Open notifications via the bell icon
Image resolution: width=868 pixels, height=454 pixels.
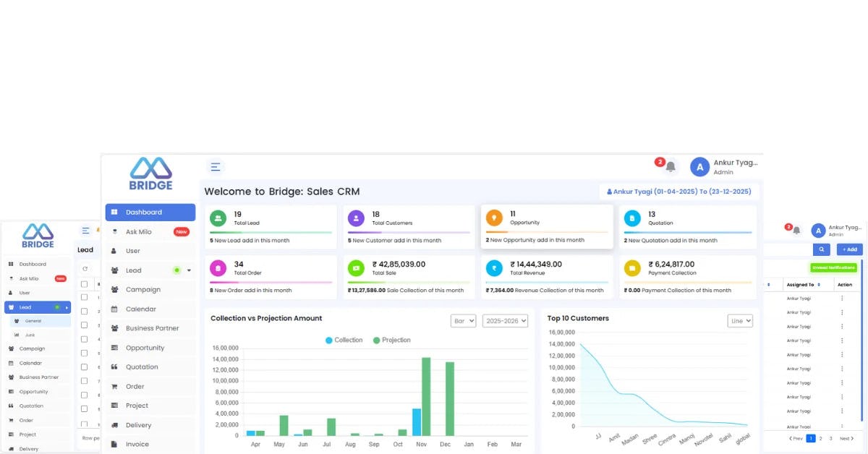click(670, 166)
